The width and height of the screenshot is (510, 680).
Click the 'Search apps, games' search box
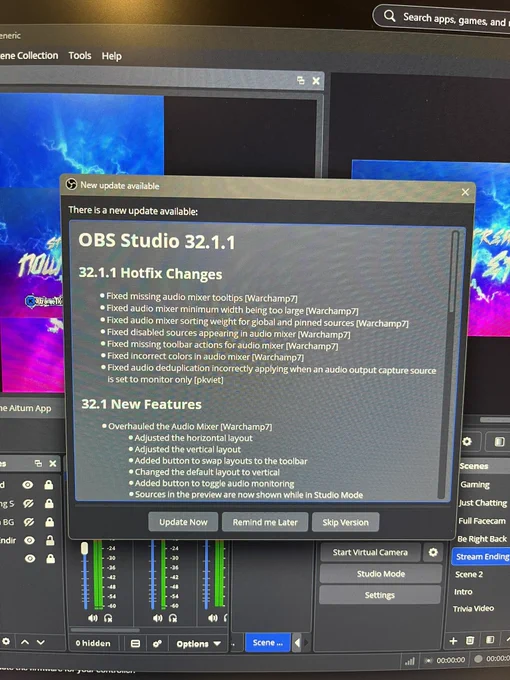(442, 18)
